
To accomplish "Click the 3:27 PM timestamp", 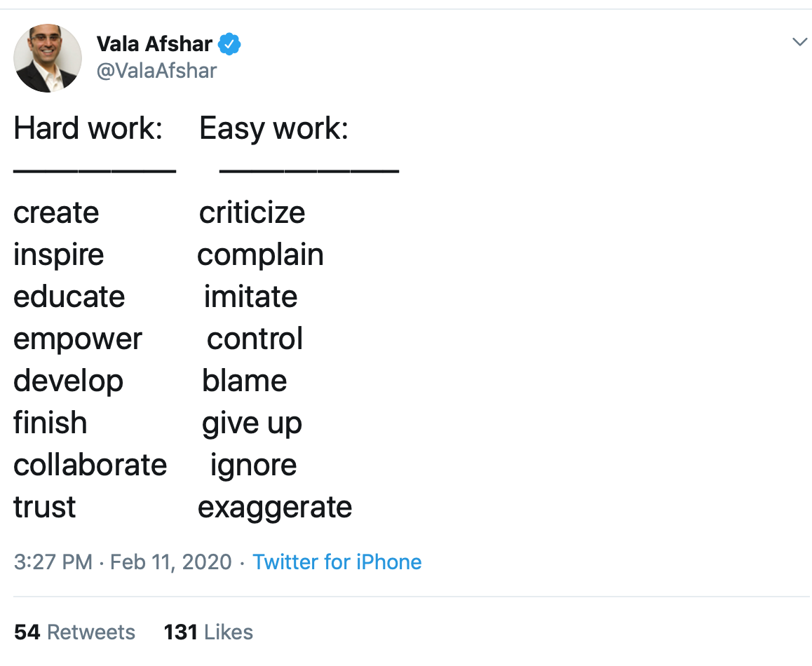I will 53,562.
